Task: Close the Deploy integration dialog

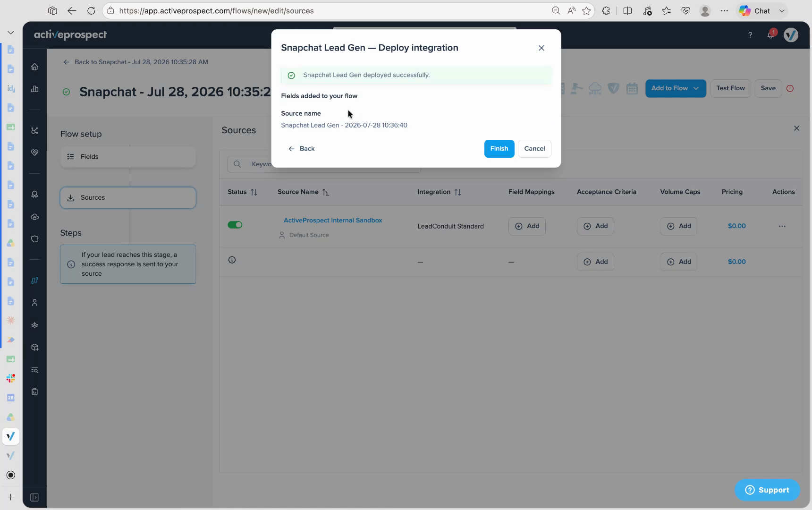Action: point(541,48)
